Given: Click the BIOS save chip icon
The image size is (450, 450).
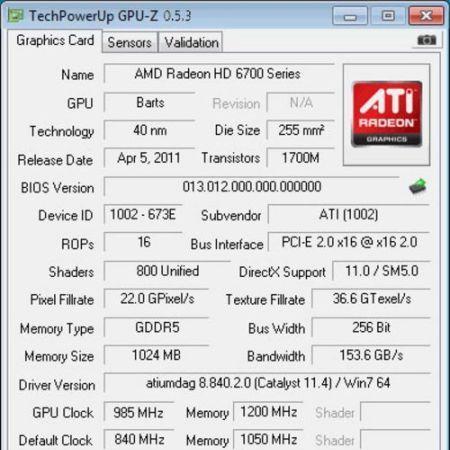Looking at the screenshot, I should click(x=418, y=186).
